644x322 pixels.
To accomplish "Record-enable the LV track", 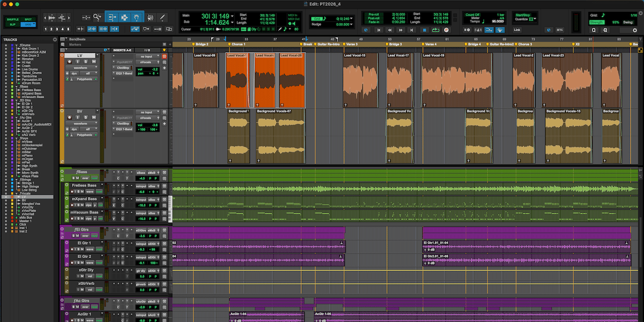I will coord(70,62).
